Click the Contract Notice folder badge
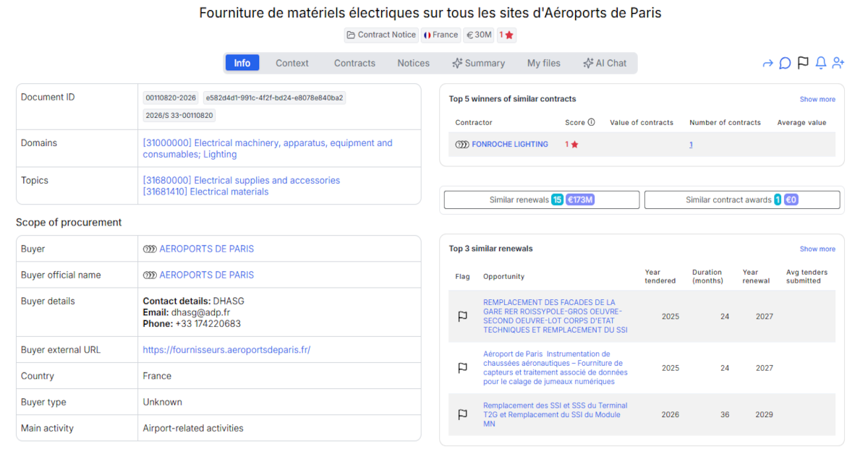This screenshot has height=454, width=868. click(380, 35)
